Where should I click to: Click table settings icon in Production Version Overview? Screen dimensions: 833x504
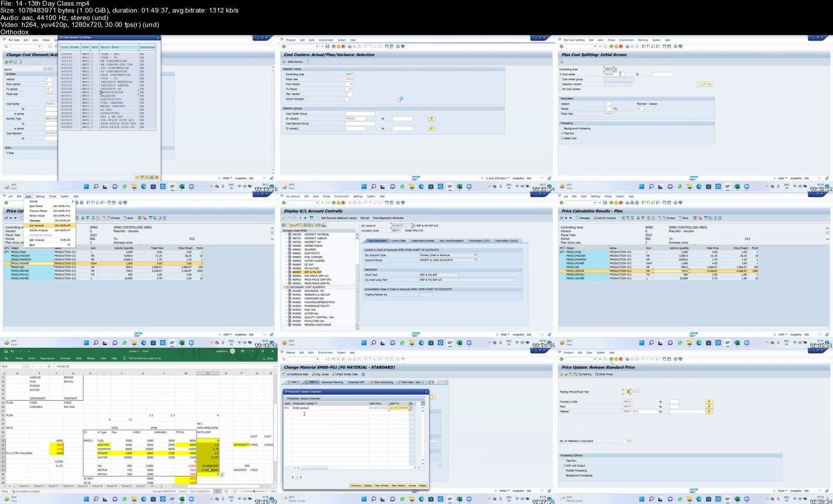pyautogui.click(x=423, y=404)
